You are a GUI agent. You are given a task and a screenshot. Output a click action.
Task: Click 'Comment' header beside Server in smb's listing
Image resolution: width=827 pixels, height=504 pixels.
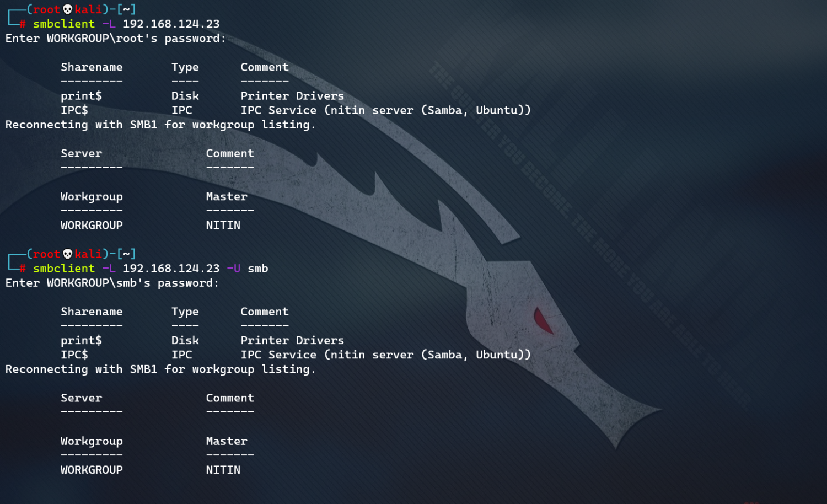coord(230,398)
